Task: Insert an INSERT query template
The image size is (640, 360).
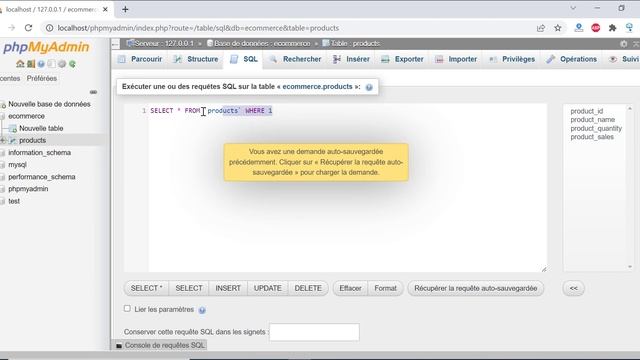Action: (x=228, y=288)
